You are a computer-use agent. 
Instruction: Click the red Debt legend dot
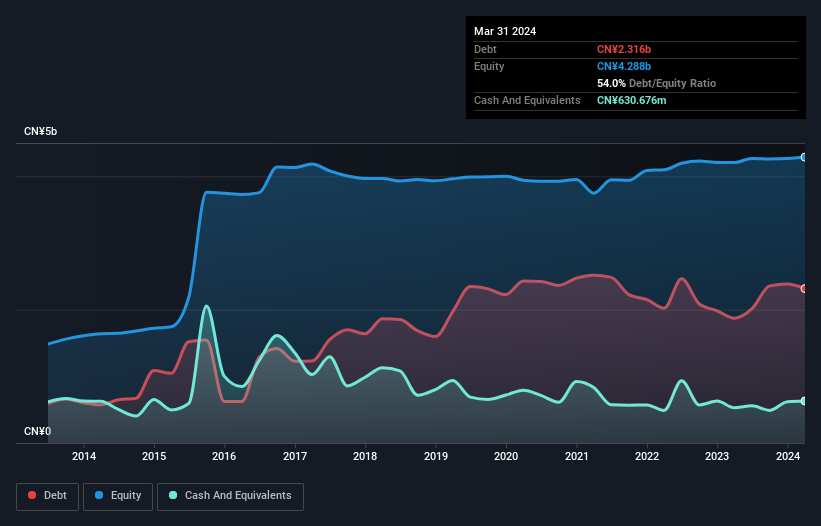(x=32, y=495)
